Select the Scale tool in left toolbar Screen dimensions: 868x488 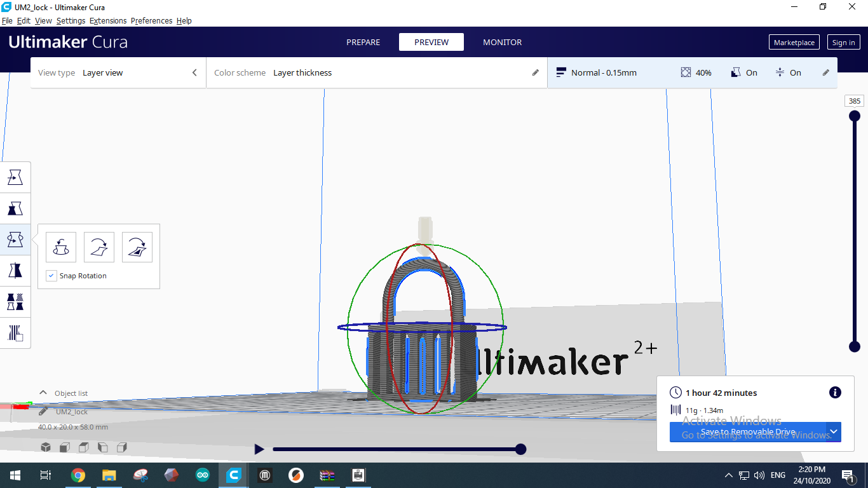tap(15, 208)
